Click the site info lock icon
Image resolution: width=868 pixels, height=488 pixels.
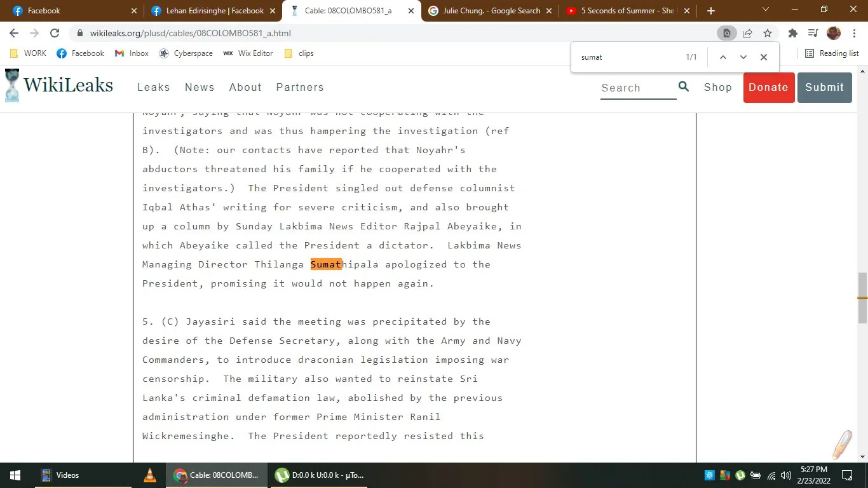coord(79,33)
